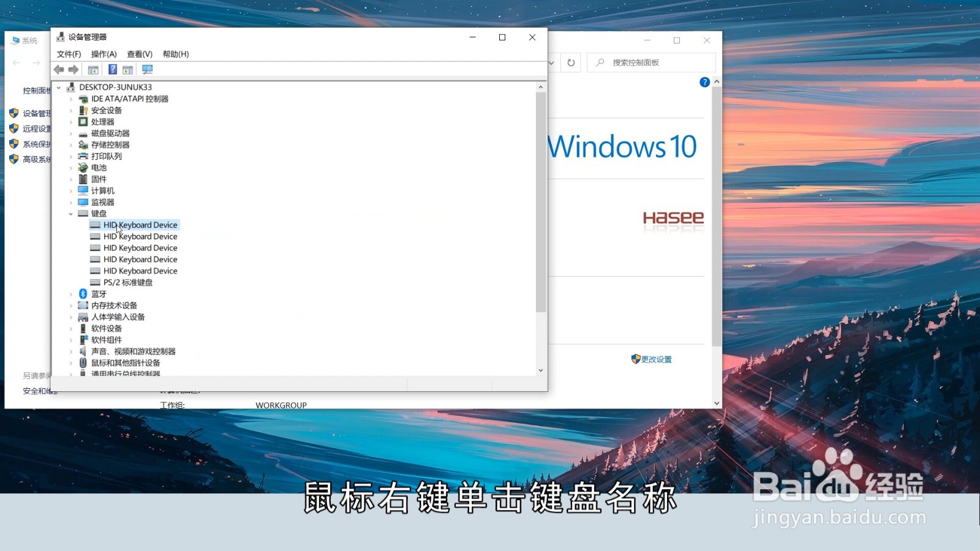Click the search magnifier in 搜索控制面板 box
980x551 pixels.
point(599,62)
